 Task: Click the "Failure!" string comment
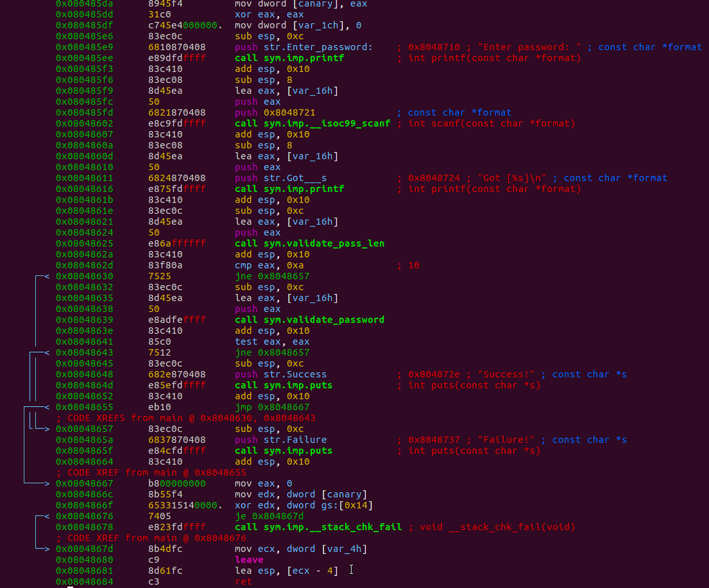(506, 440)
